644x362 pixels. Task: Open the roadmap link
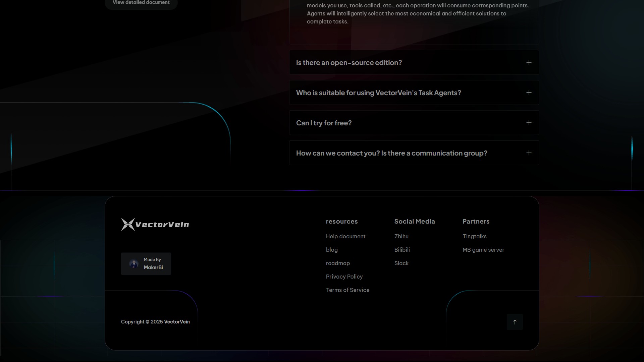click(x=338, y=263)
